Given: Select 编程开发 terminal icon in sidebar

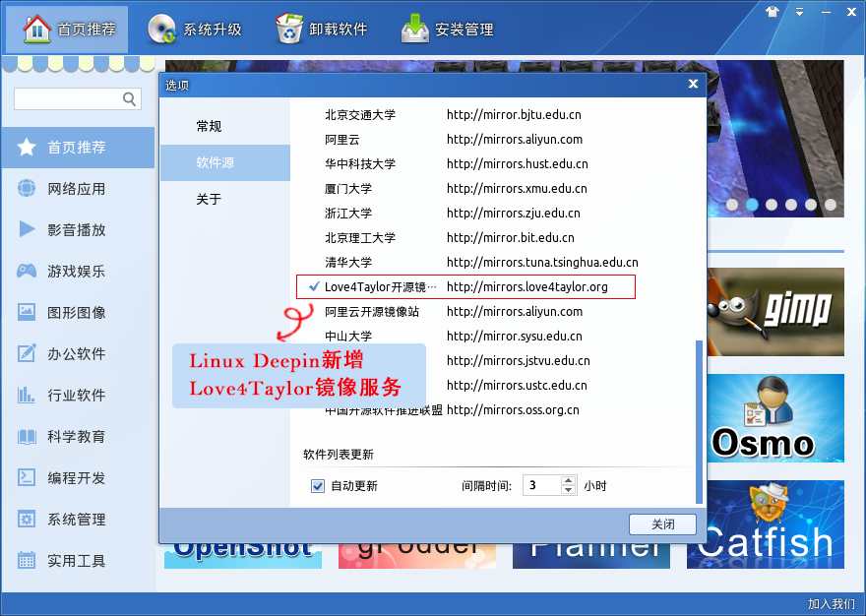Looking at the screenshot, I should [x=26, y=477].
